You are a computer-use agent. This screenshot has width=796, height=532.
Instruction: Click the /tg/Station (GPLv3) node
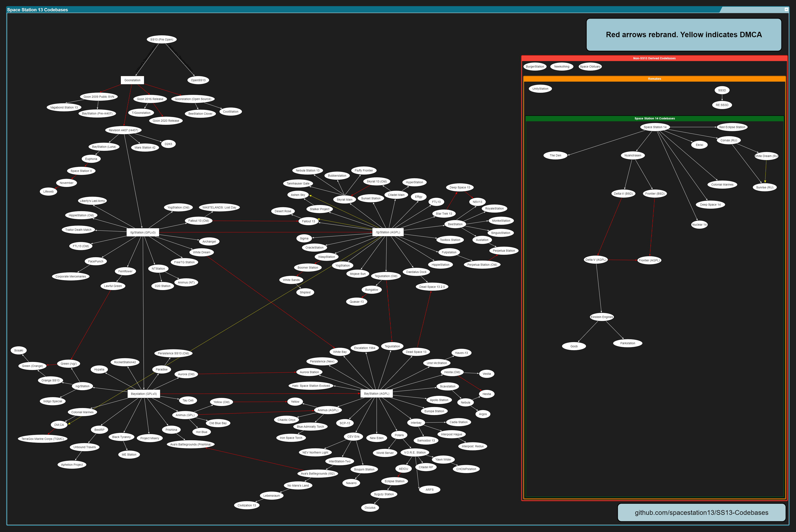(x=143, y=232)
